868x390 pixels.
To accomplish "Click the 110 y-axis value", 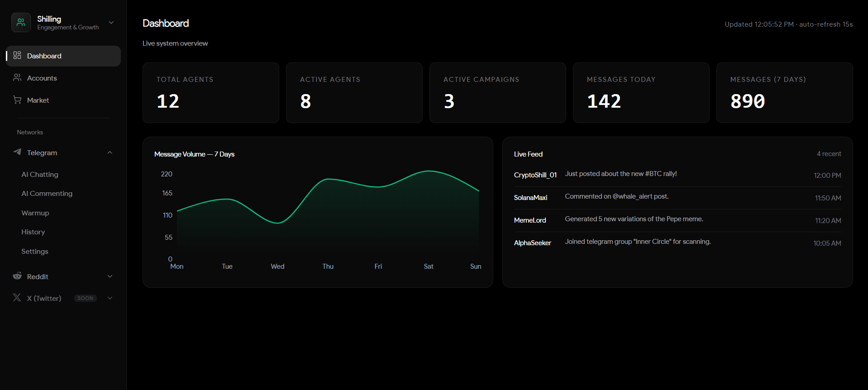I will [x=167, y=215].
